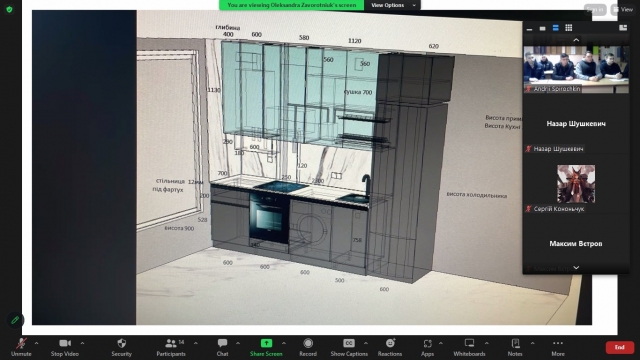Expand arrow next to Participants
Viewport: 640px width, 360px height.
196,343
